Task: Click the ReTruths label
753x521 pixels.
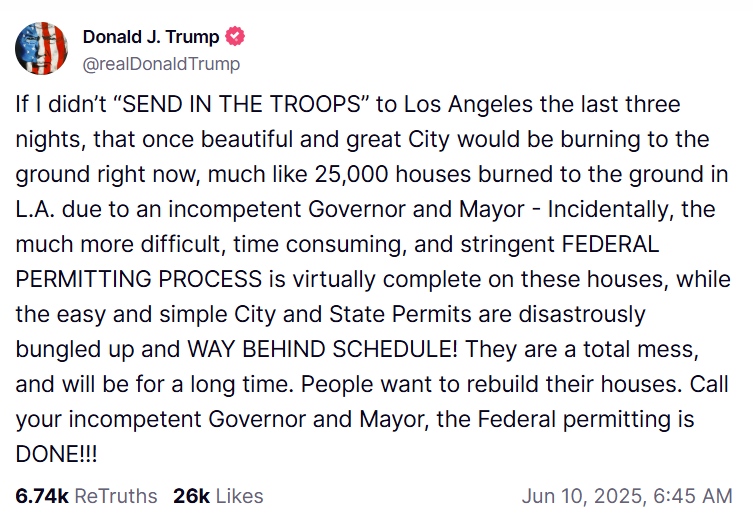Action: coord(116,496)
